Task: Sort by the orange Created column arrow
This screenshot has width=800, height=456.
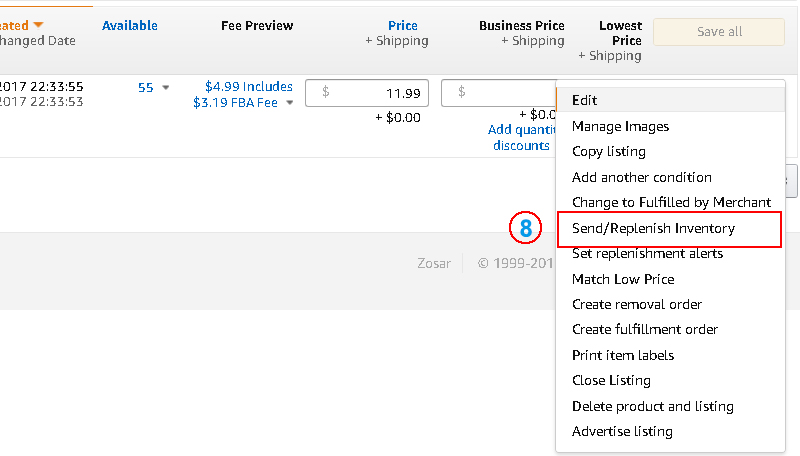Action: click(38, 25)
